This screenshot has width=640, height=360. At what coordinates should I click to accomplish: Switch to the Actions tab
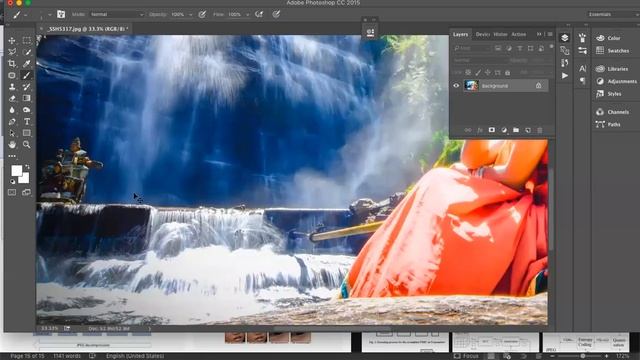(x=519, y=34)
